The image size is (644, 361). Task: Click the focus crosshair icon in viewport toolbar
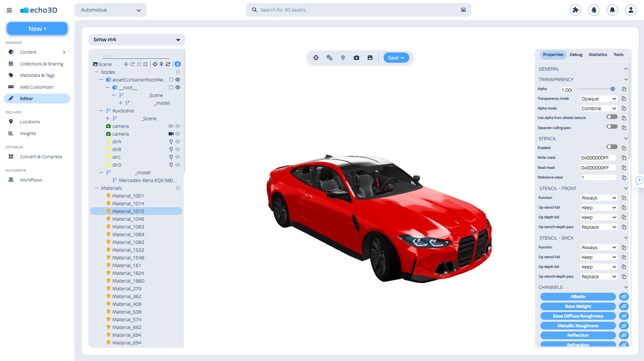click(316, 58)
